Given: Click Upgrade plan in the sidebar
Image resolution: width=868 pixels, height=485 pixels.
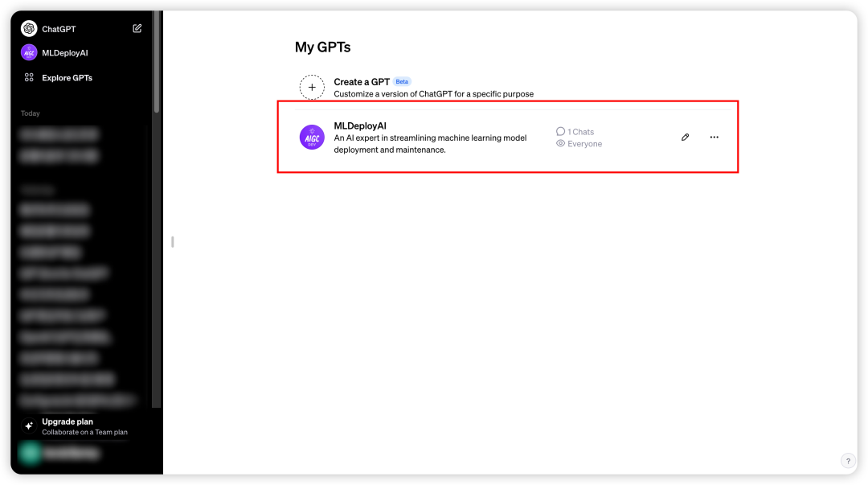Looking at the screenshot, I should click(x=68, y=421).
